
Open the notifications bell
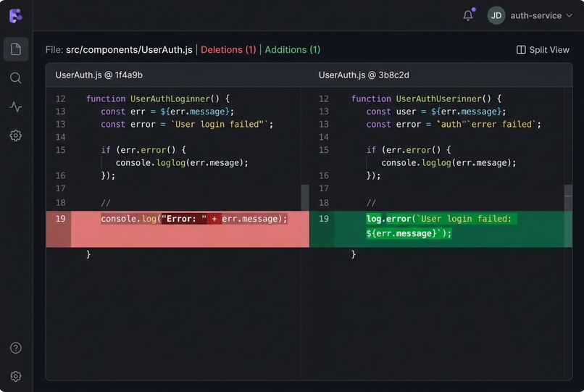[x=468, y=15]
